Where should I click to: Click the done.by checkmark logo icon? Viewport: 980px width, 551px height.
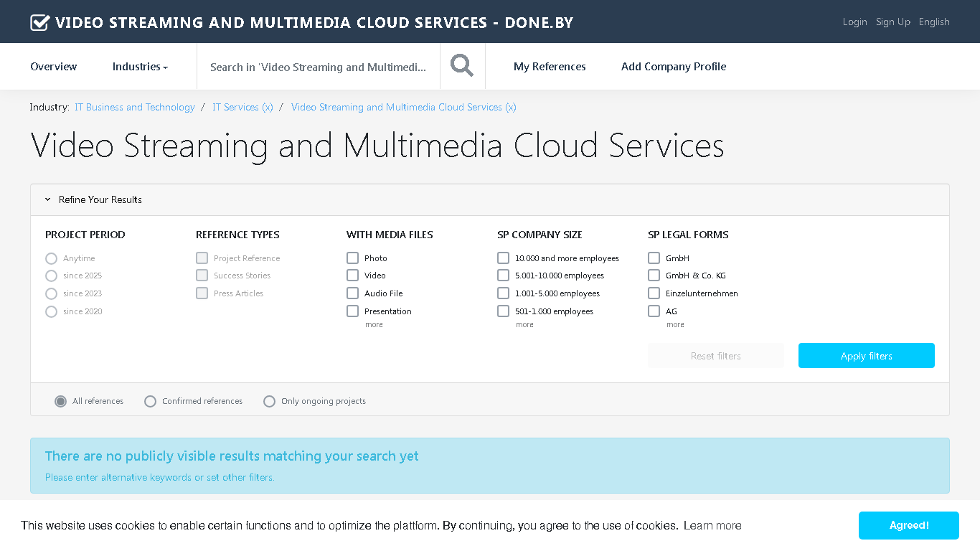click(39, 22)
